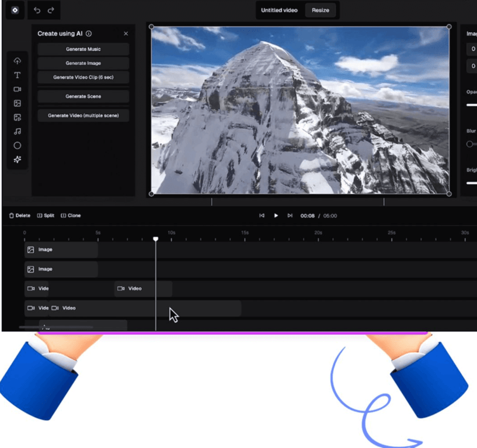
Task: Adjust the Opacity slider
Action: [x=471, y=105]
